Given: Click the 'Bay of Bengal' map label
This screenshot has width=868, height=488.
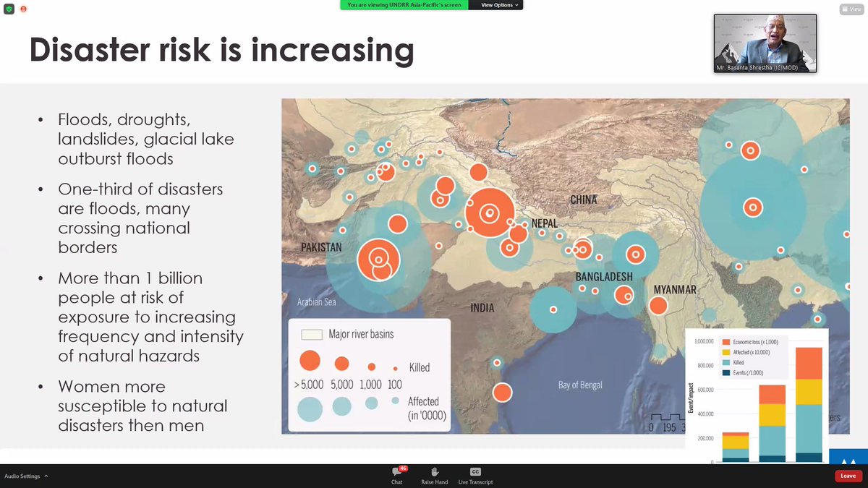Looking at the screenshot, I should pos(580,385).
